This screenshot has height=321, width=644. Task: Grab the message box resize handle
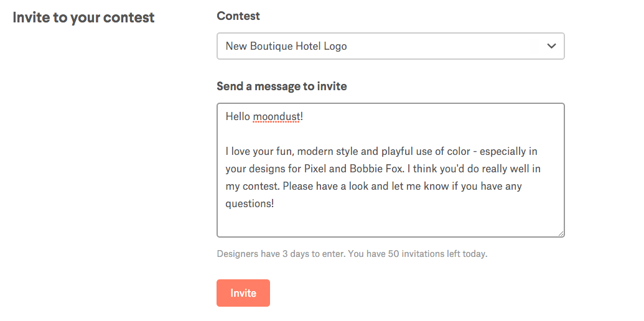tap(561, 233)
